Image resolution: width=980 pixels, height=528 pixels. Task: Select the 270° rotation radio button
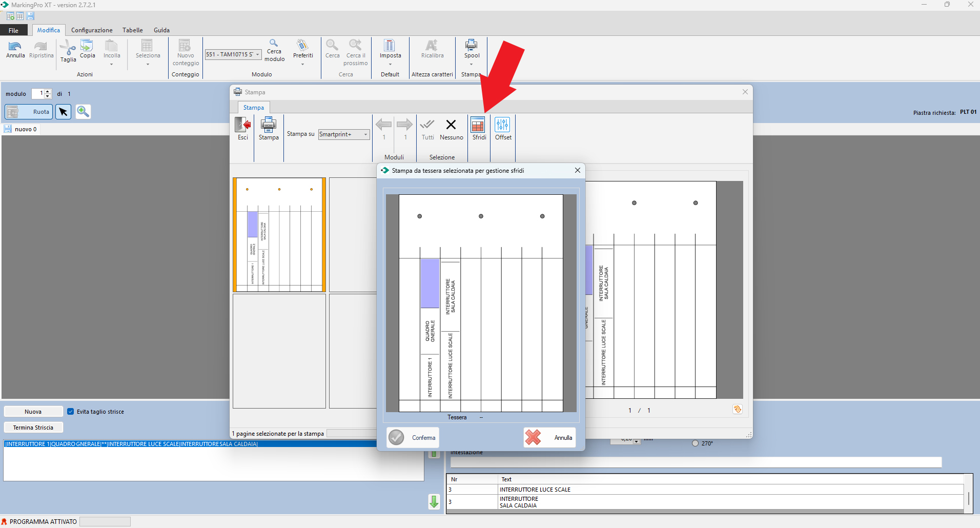[695, 443]
